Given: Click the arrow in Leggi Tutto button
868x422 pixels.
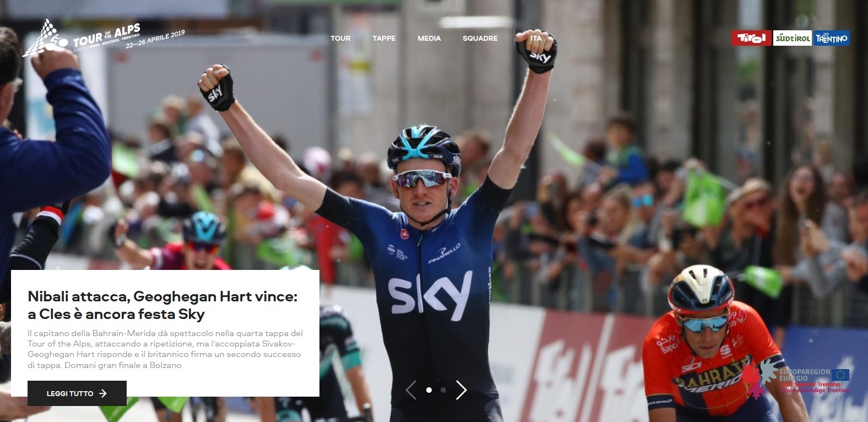Looking at the screenshot, I should 103,393.
